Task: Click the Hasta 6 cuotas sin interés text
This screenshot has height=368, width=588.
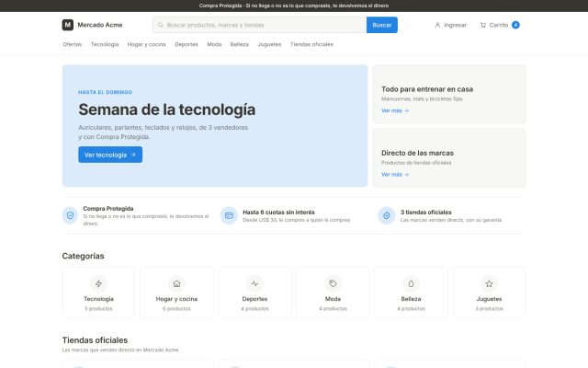Action: [278, 213]
